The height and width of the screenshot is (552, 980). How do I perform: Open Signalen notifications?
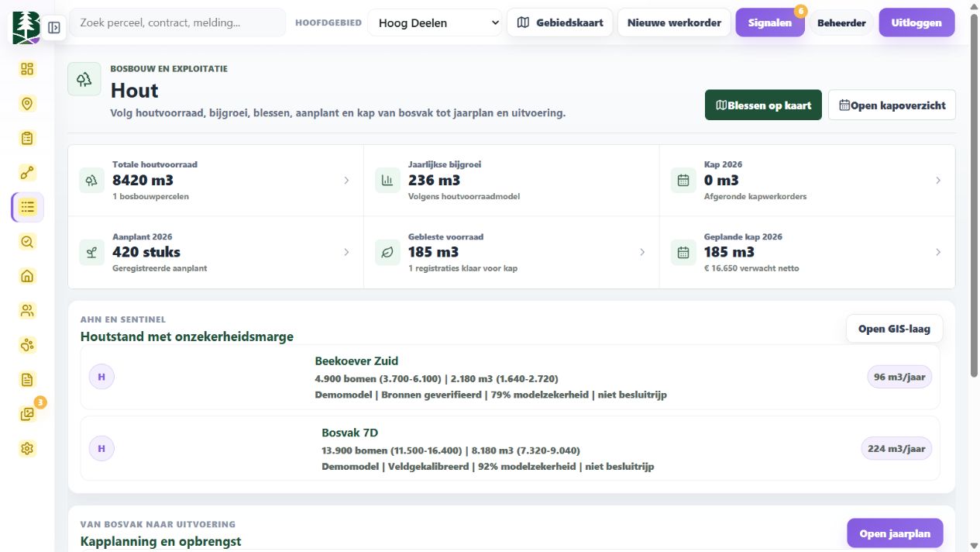pyautogui.click(x=770, y=22)
